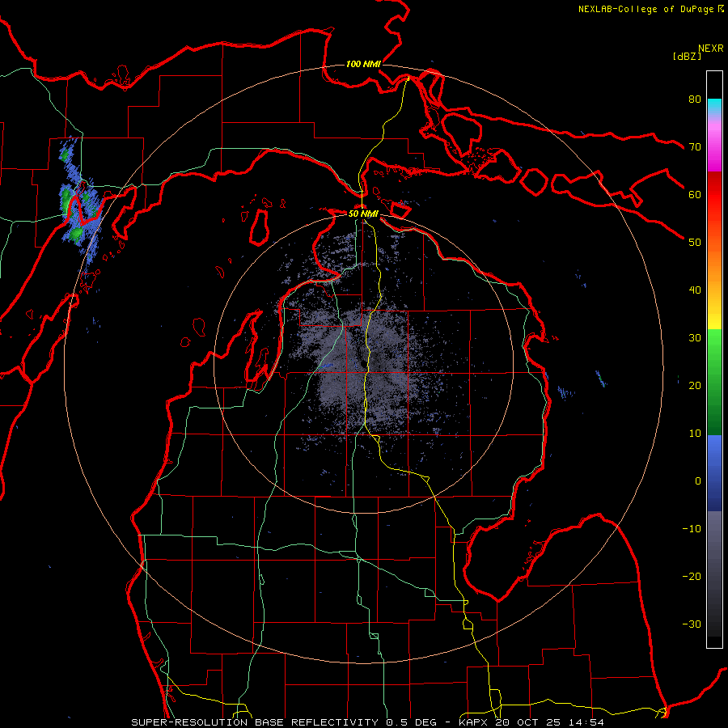Click the -10 dBZ scale value

[x=692, y=529]
